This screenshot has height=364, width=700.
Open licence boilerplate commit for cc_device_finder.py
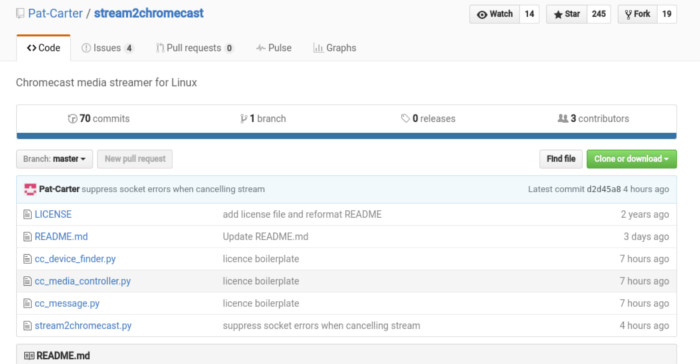[x=261, y=259]
